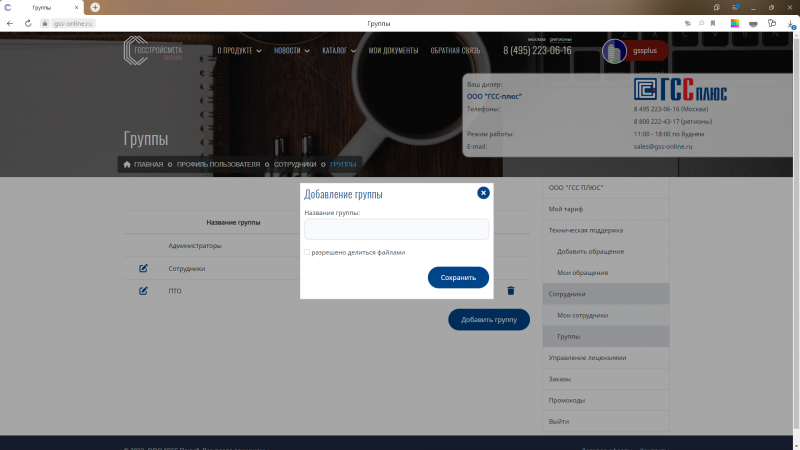800x450 pixels.
Task: Click the browser bookmark icon
Action: pos(713,23)
